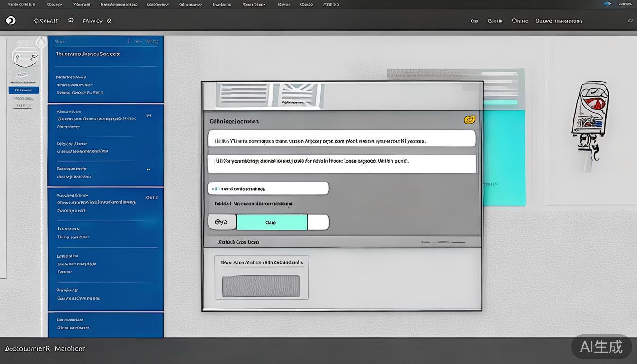Viewport: 637px width, 364px height.
Task: Click the "Ouove" link in the header
Action: pyautogui.click(x=543, y=21)
